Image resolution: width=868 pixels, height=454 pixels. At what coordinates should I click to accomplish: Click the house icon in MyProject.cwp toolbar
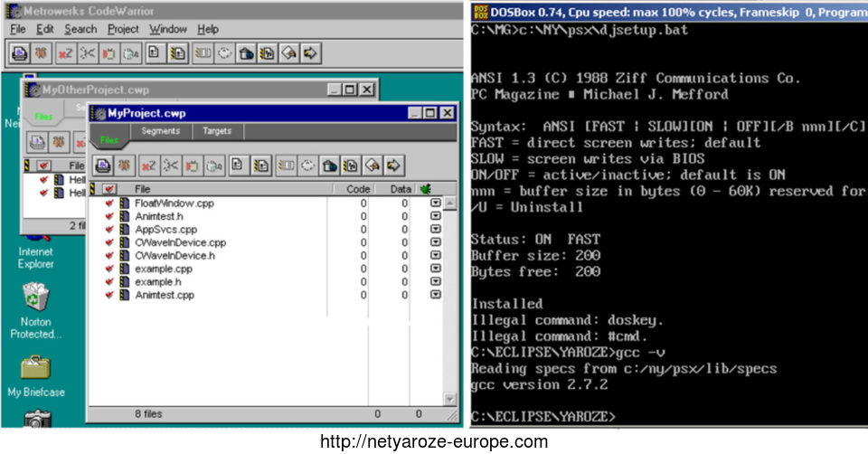click(x=329, y=166)
